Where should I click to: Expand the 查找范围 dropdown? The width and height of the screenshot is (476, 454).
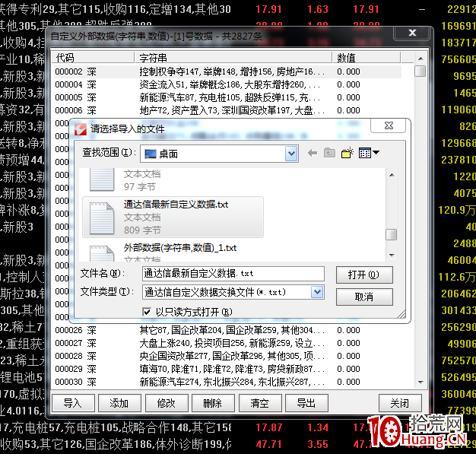[291, 154]
